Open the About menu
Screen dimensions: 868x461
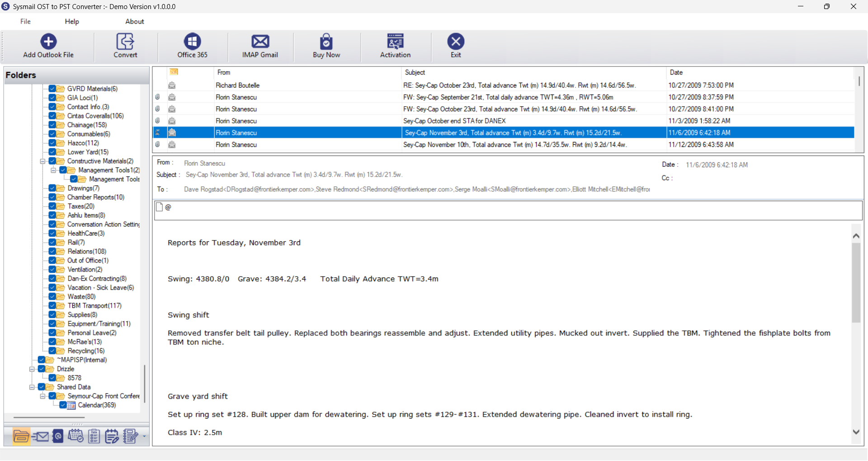point(135,21)
